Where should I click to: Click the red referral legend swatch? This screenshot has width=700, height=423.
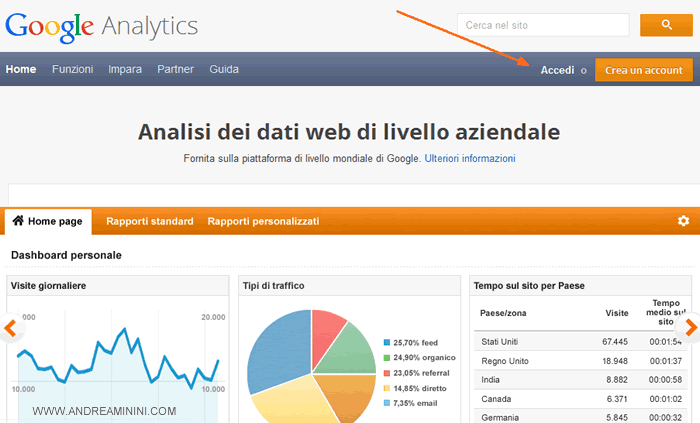coord(387,373)
